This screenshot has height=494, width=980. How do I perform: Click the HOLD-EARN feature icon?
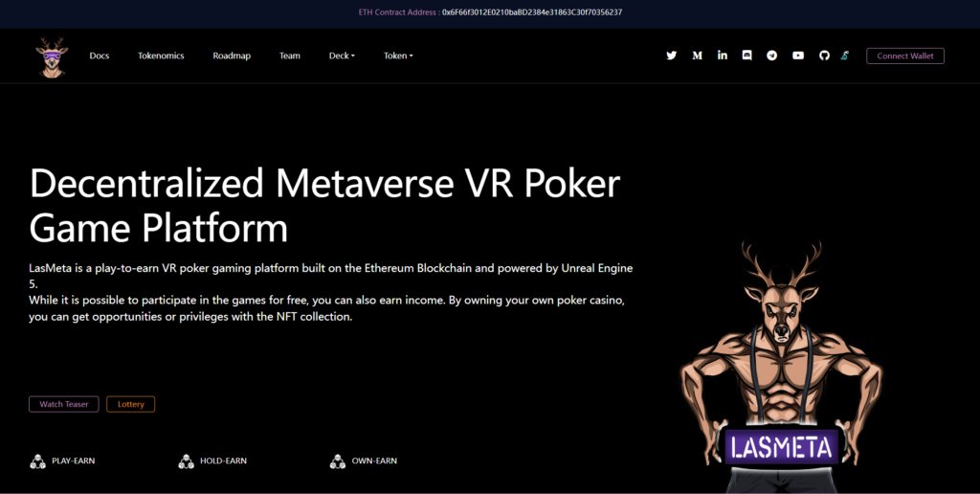coord(187,461)
